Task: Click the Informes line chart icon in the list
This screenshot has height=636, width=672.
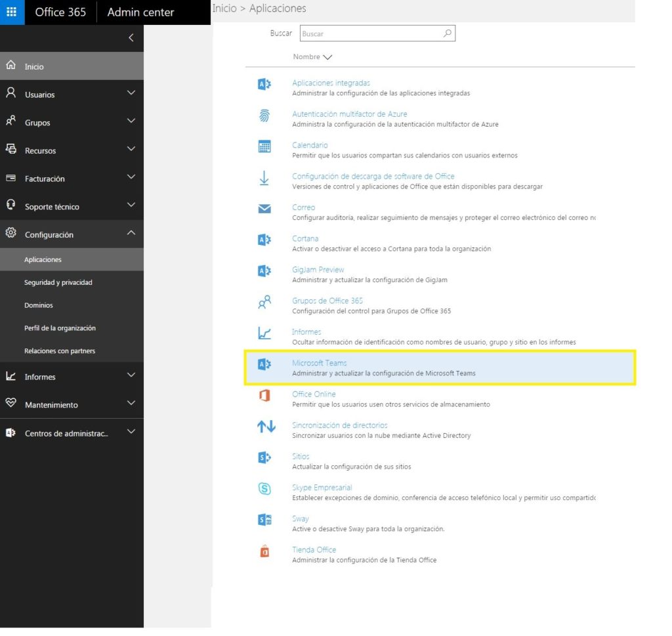Action: [264, 333]
